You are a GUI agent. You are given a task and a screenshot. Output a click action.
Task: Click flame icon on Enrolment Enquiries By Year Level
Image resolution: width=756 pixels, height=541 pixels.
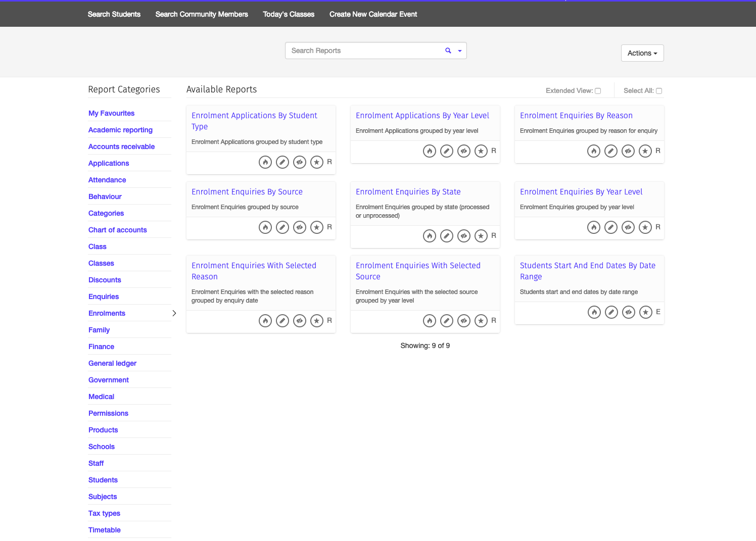[x=594, y=227]
